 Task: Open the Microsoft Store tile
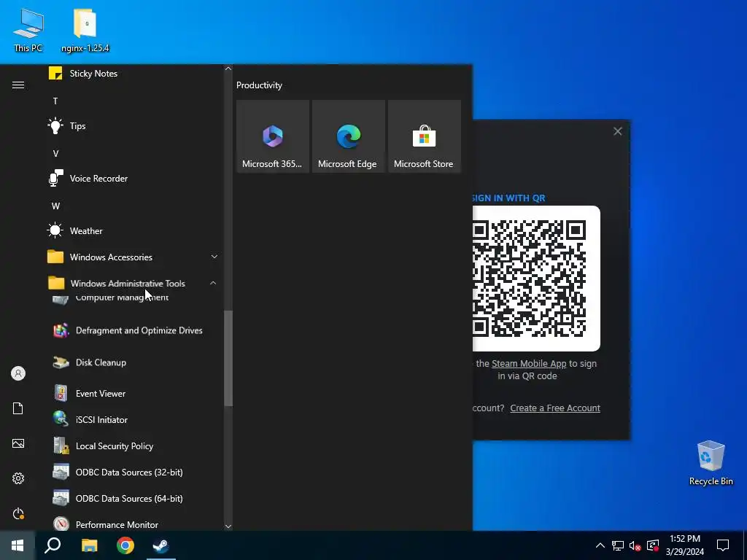coord(424,136)
